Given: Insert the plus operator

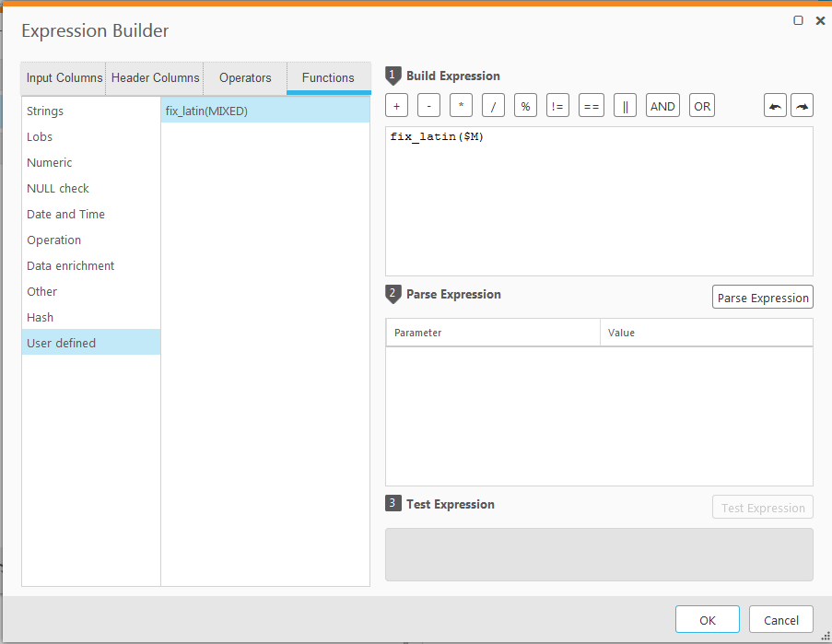Looking at the screenshot, I should pos(396,106).
